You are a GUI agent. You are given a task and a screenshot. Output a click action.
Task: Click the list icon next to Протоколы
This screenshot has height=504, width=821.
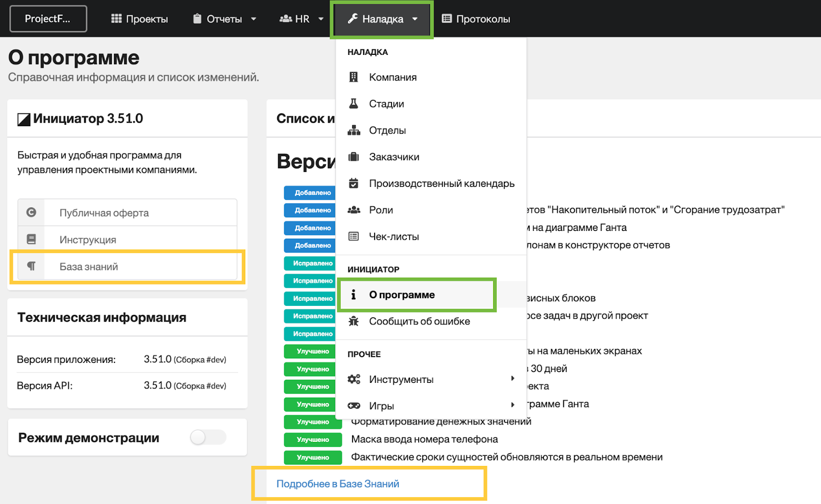(x=447, y=19)
